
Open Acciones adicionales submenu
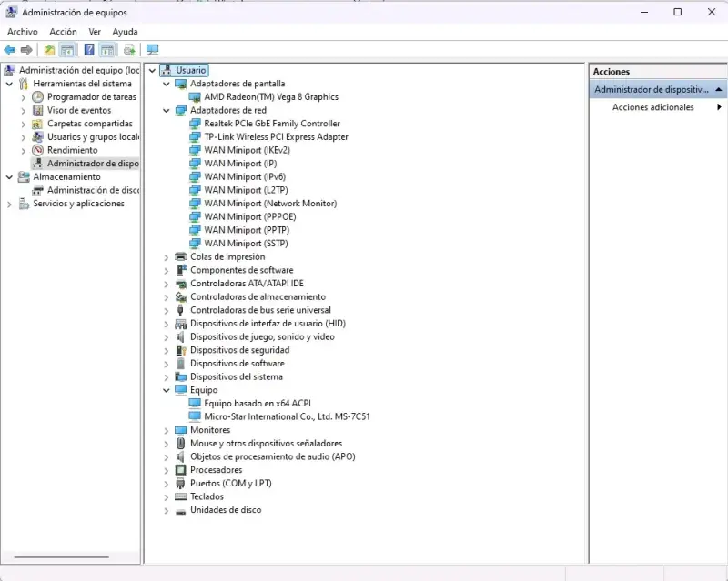click(658, 107)
